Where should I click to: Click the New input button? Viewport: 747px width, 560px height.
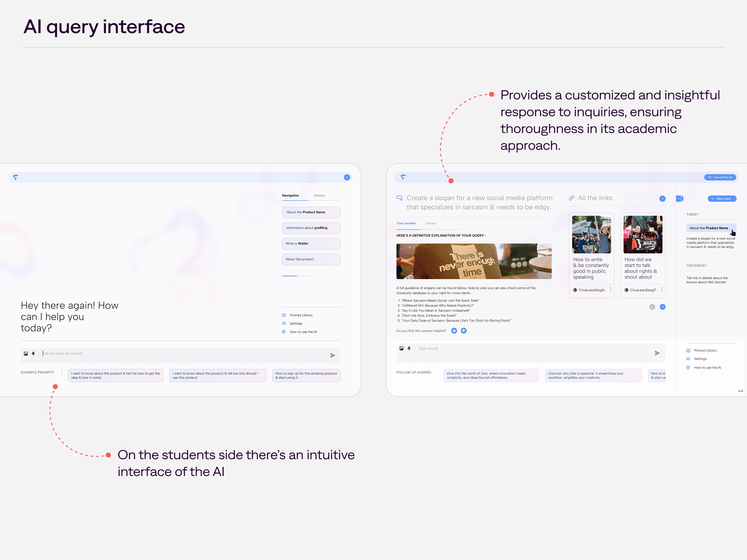pyautogui.click(x=722, y=199)
